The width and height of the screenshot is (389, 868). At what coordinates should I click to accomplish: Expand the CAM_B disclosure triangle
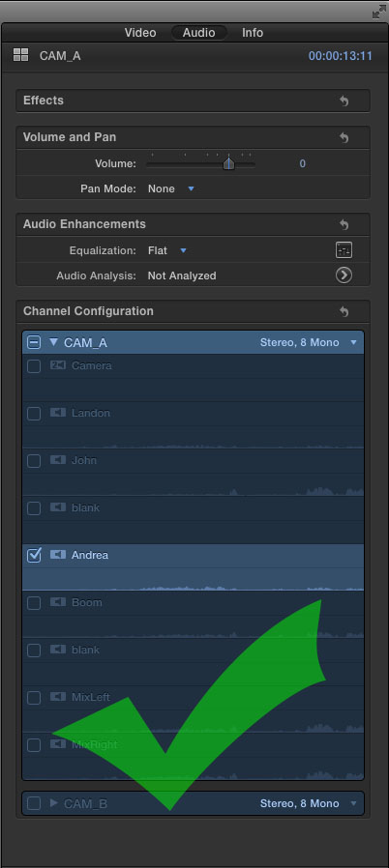point(54,802)
